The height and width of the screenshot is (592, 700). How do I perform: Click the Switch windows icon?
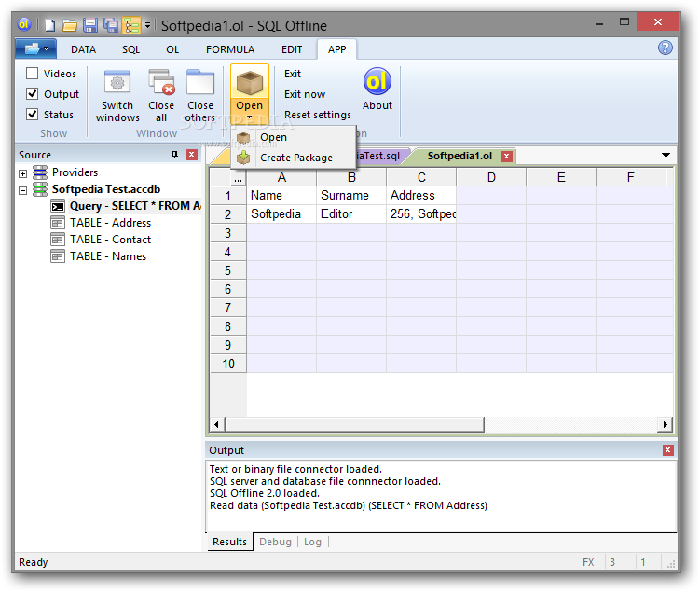tap(117, 82)
